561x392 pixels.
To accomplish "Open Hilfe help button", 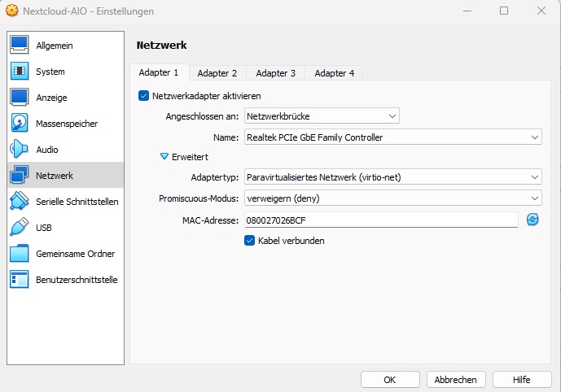I will pos(522,380).
